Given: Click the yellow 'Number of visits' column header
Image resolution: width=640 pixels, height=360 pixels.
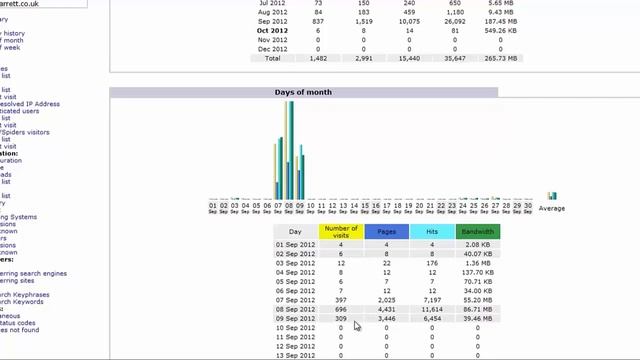Looking at the screenshot, I should click(x=341, y=231).
